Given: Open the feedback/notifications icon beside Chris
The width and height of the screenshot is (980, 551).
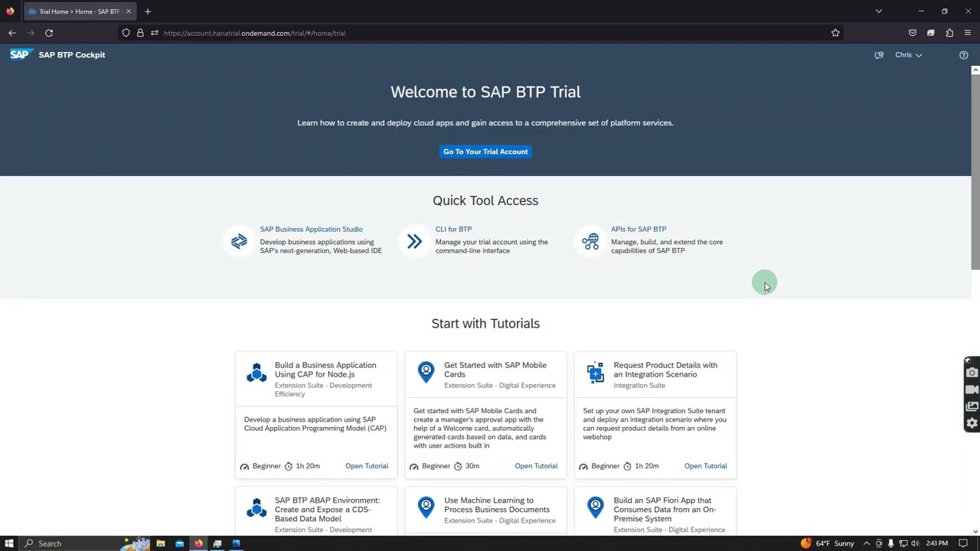Looking at the screenshot, I should point(879,55).
